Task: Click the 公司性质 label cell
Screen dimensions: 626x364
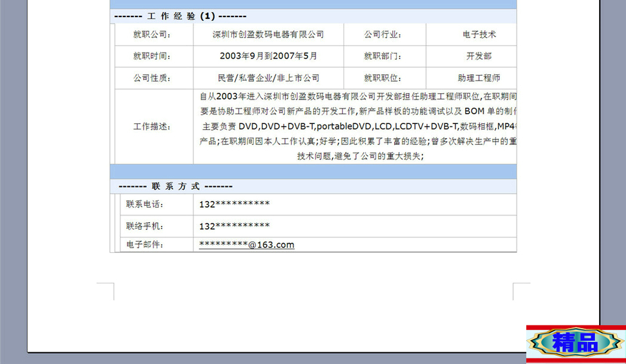Action: pyautogui.click(x=153, y=78)
